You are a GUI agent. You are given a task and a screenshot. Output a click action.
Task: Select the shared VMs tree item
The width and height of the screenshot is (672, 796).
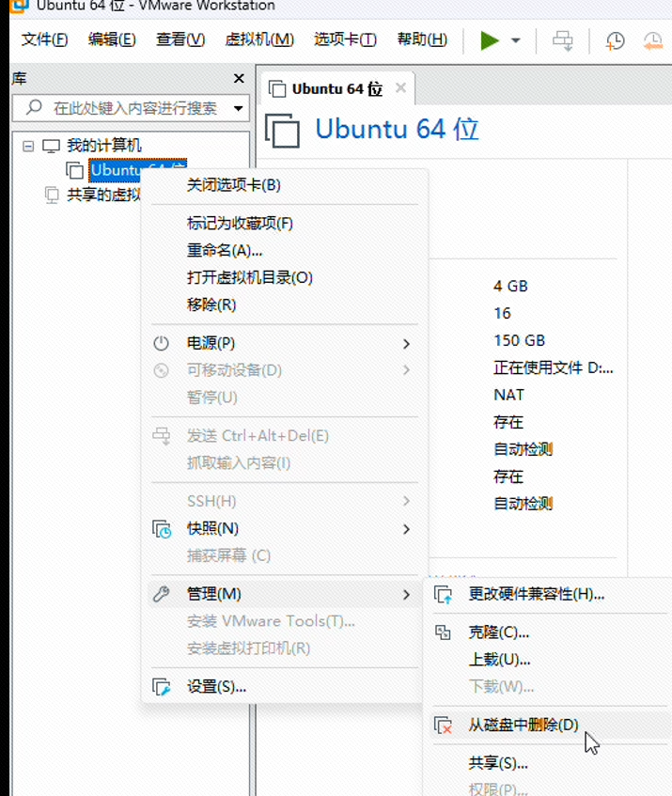tap(103, 195)
